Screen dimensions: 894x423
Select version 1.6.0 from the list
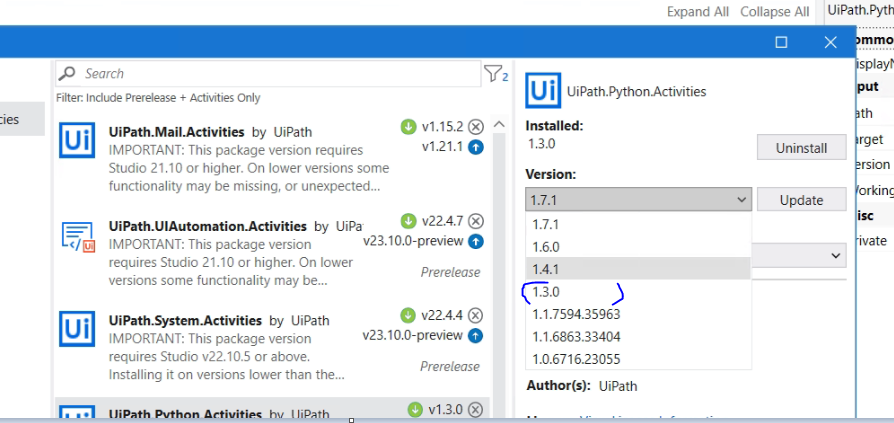[546, 246]
